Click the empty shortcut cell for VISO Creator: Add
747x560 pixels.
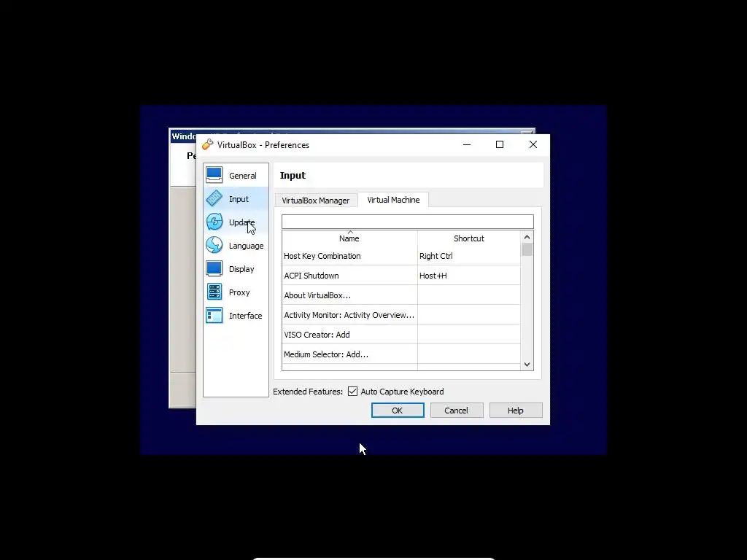pyautogui.click(x=469, y=334)
